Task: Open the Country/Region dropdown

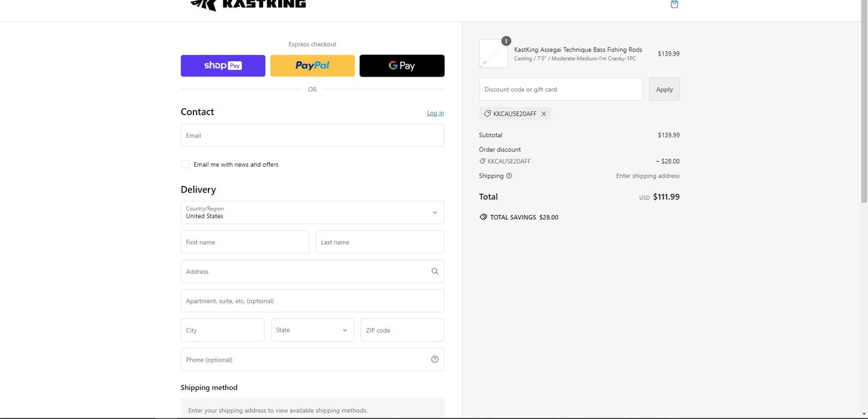Action: pyautogui.click(x=312, y=212)
